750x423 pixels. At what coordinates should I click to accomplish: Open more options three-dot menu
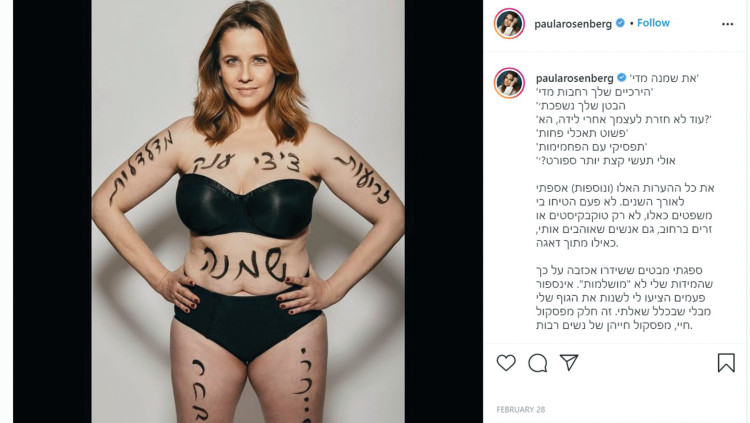pyautogui.click(x=728, y=24)
